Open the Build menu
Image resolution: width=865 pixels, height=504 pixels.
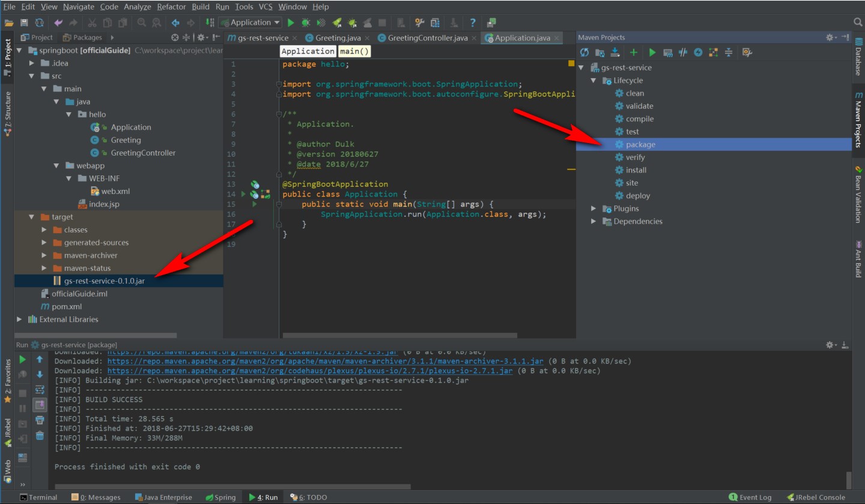[x=201, y=7]
